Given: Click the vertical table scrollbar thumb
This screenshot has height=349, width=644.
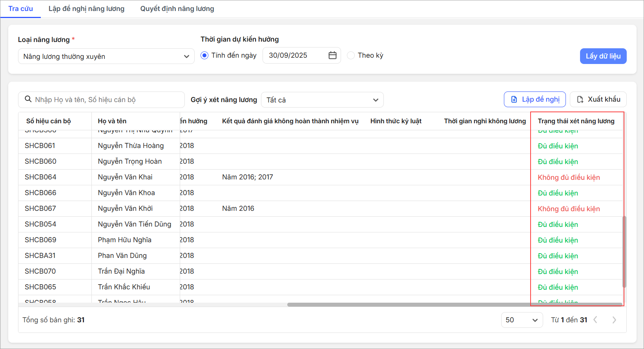Looking at the screenshot, I should (624, 251).
